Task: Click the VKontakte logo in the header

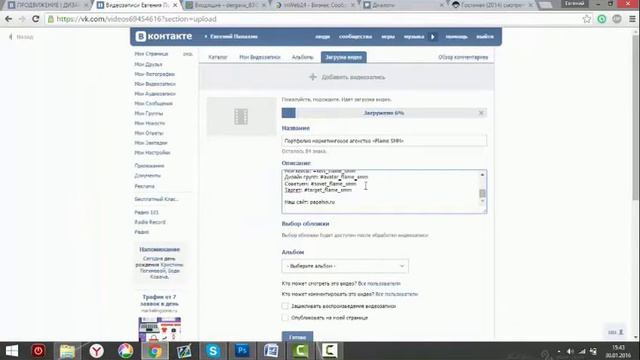Action: (x=164, y=36)
